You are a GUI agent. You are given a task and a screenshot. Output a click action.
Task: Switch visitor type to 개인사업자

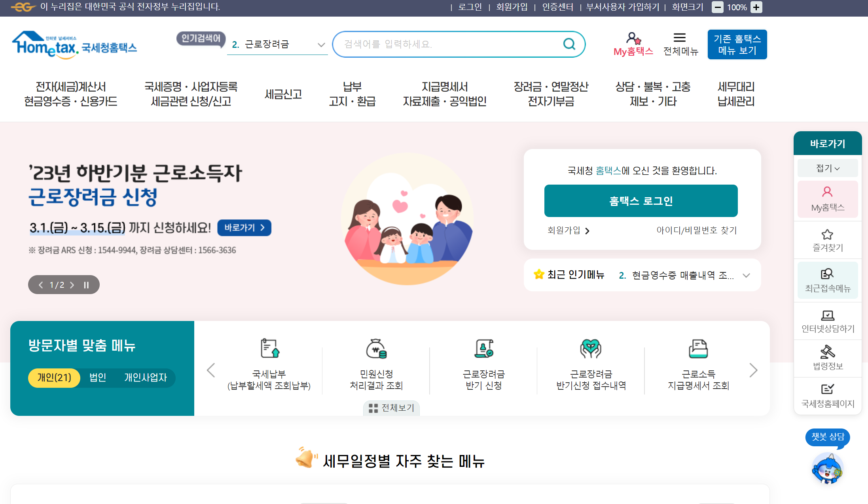(x=146, y=378)
